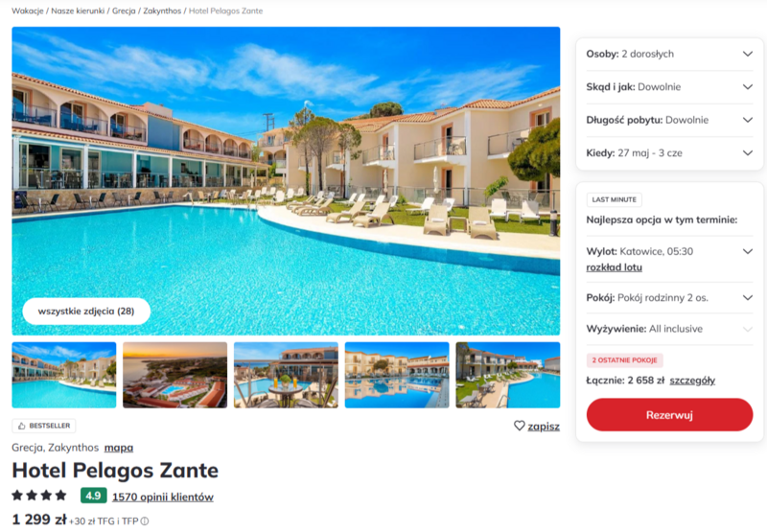Open the Kiedy date dropdown

pyautogui.click(x=669, y=153)
